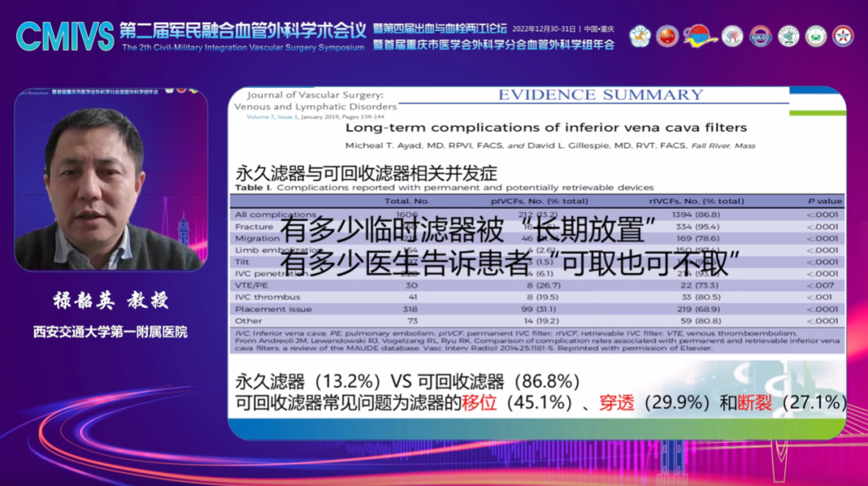Click the cell 169 (78.6)
Image resolution: width=868 pixels, height=486 pixels.
698,239
